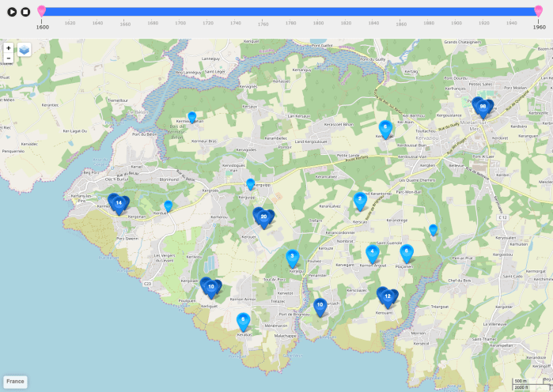
Task: Select the small unnumbered marker south of Parc-Mon-Bail
Action: [433, 230]
